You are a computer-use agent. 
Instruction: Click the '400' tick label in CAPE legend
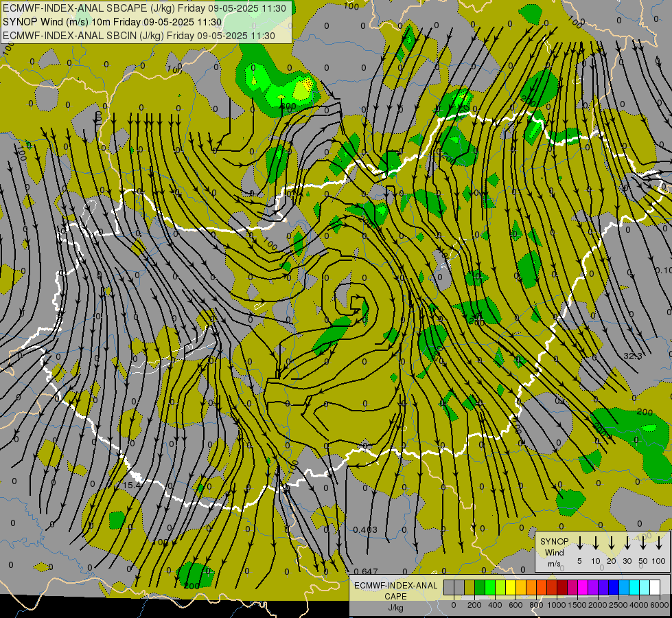pyautogui.click(x=495, y=605)
